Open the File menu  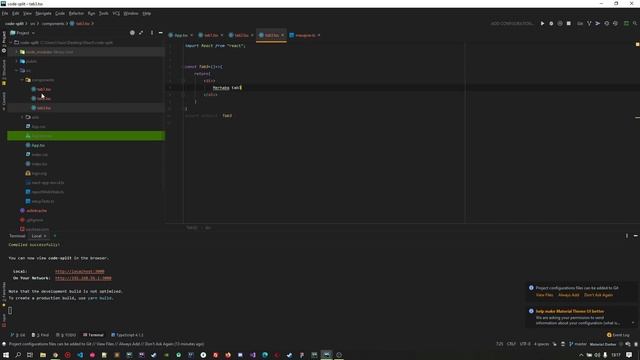click(5, 13)
